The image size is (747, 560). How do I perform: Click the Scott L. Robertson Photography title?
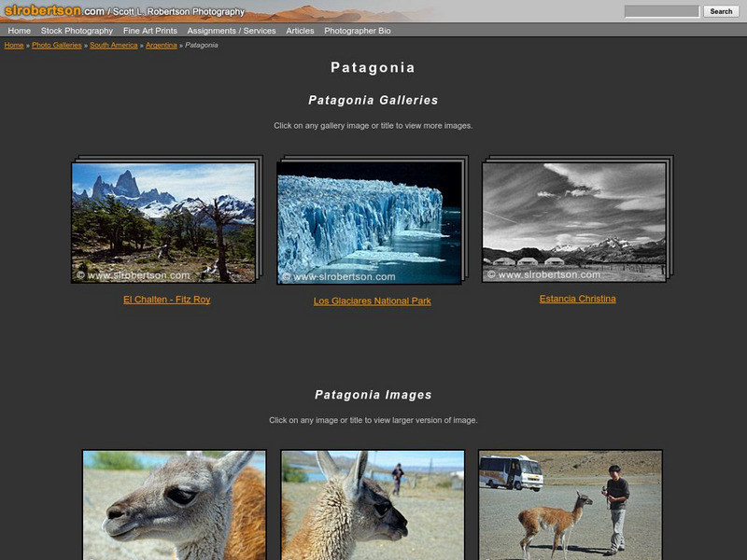[178, 11]
